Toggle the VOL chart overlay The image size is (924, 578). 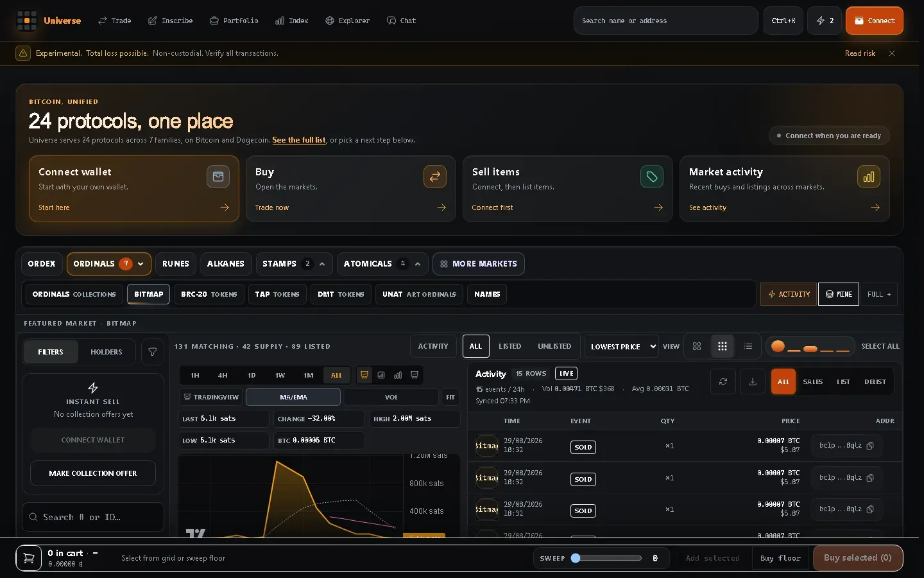391,397
